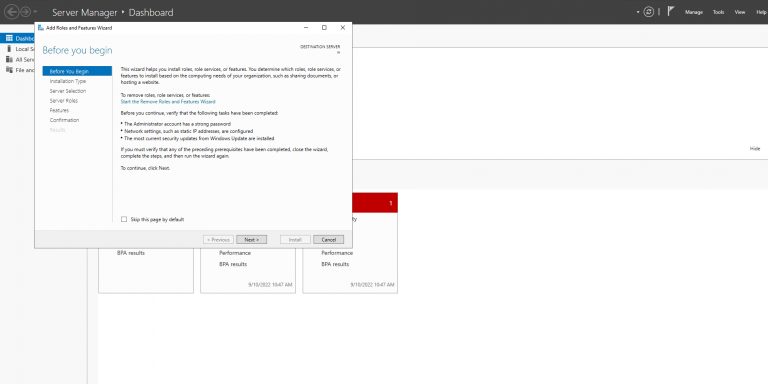Open navigation history dropdown arrow
Screen dimensions: 768x384
point(35,12)
